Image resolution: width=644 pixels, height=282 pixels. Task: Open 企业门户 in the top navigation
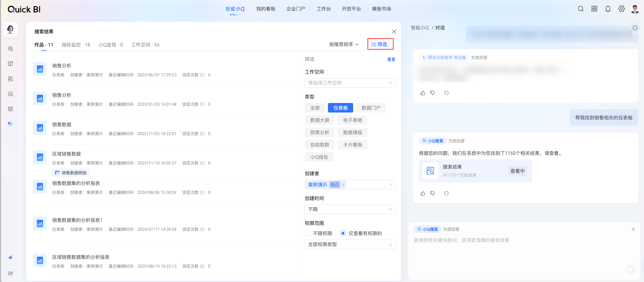[x=296, y=9]
